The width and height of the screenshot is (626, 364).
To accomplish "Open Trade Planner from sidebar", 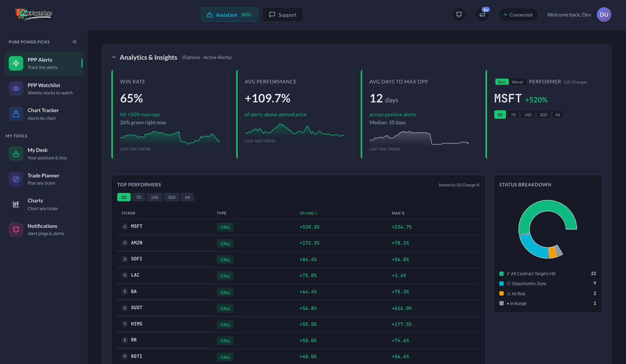I will (x=43, y=179).
